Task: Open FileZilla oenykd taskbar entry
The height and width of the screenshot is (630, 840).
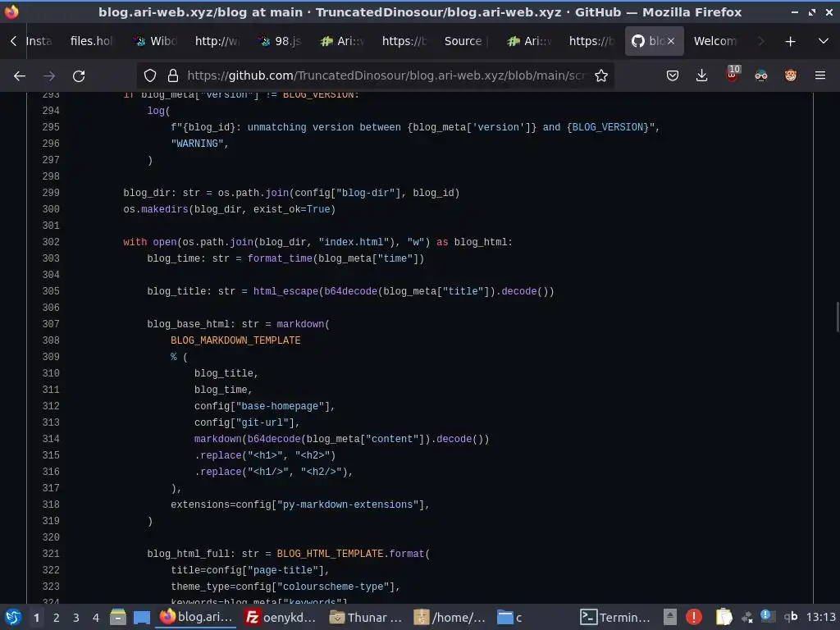Action: pyautogui.click(x=281, y=617)
